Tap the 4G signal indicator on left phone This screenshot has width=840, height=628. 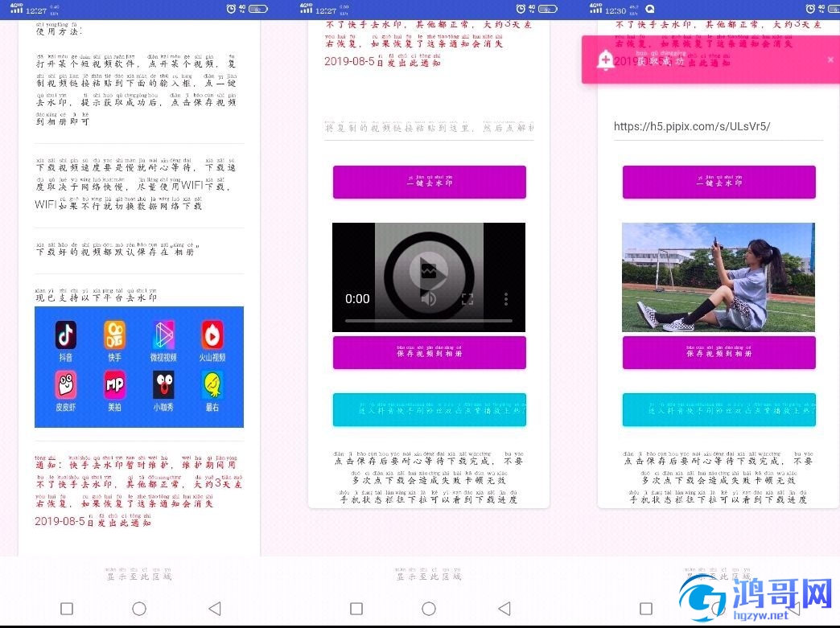17,9
